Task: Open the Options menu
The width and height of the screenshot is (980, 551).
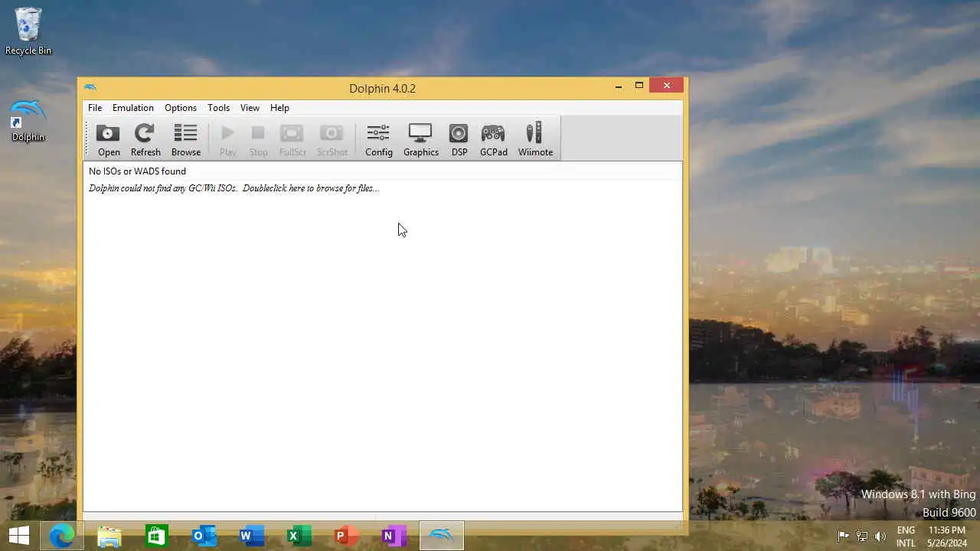Action: pos(181,108)
